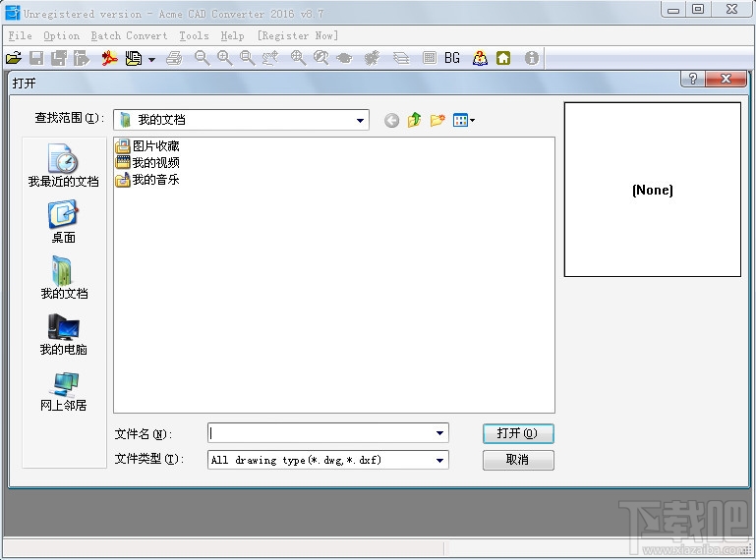Click the Save As toolbar icon

tap(59, 58)
